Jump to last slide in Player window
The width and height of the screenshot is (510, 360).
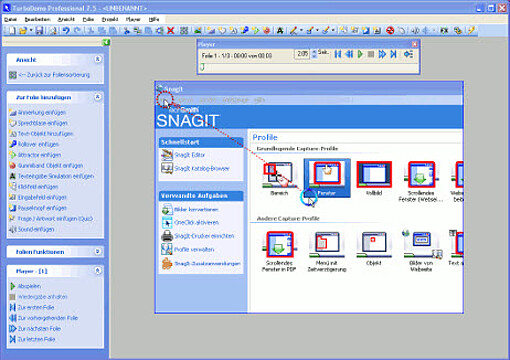point(393,54)
